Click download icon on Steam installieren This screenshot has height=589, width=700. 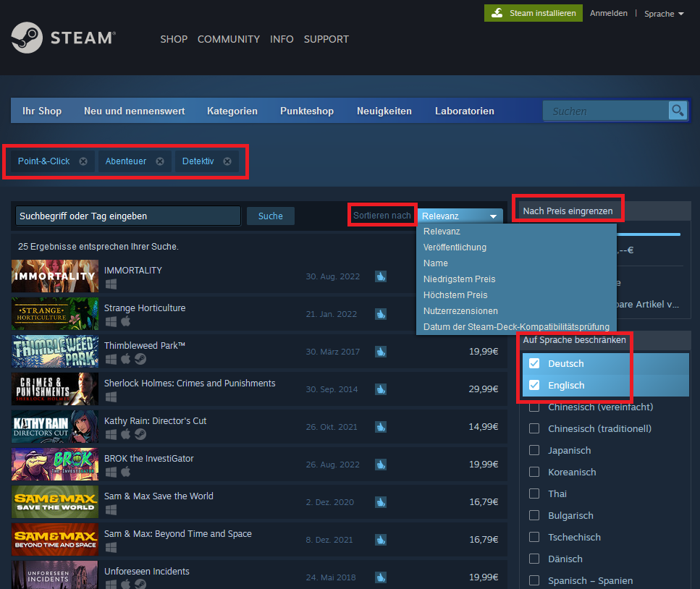pos(497,13)
